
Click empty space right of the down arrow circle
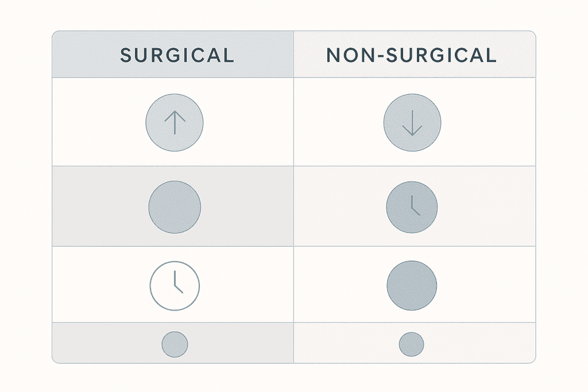coord(488,123)
